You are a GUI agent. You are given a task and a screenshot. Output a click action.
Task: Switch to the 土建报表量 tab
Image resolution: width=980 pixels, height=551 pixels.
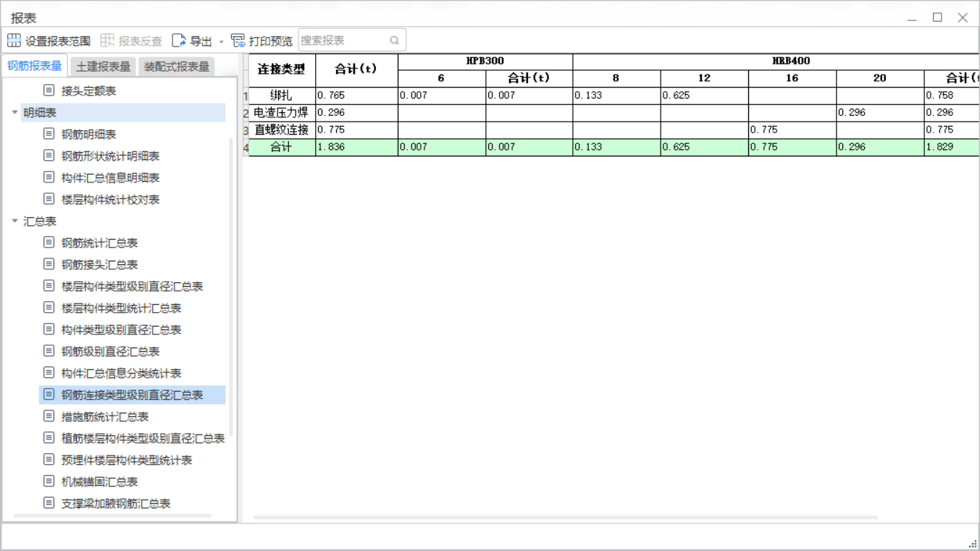[x=104, y=67]
